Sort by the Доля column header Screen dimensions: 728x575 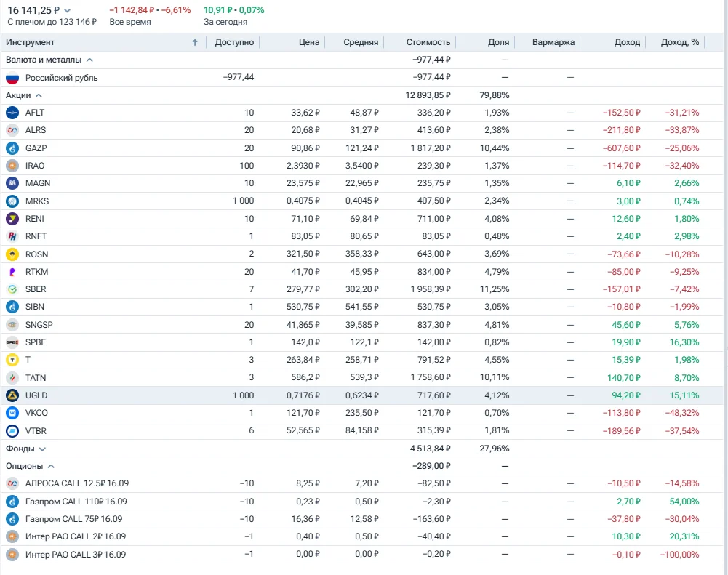499,42
